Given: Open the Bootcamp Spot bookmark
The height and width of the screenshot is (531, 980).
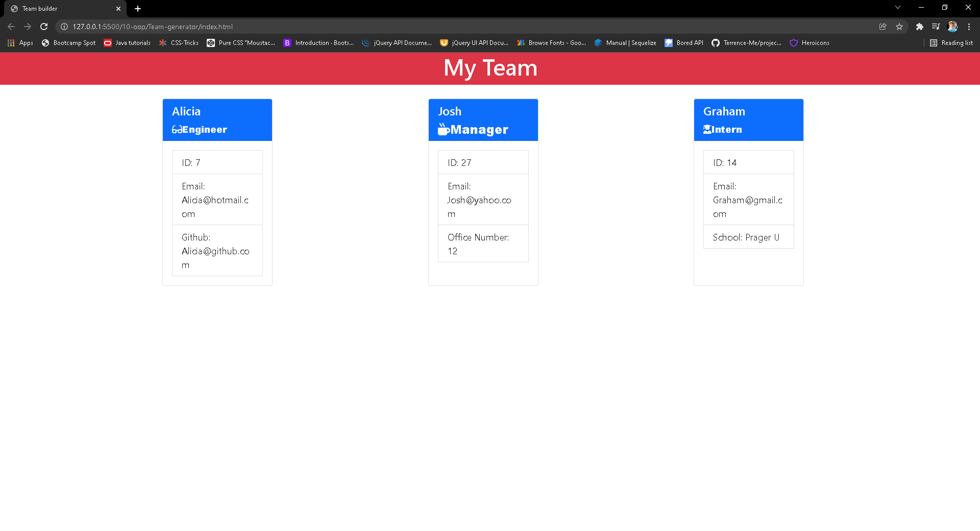Looking at the screenshot, I should (68, 43).
